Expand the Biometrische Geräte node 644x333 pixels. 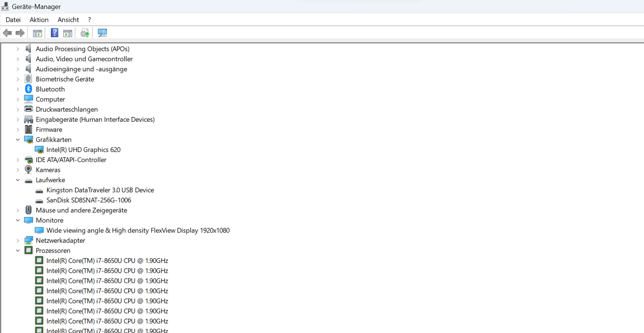(18, 79)
